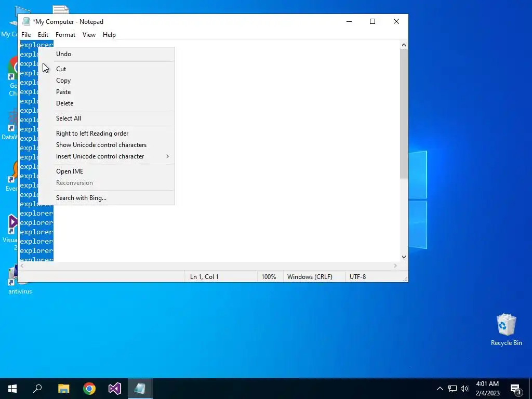This screenshot has width=532, height=399.
Task: Open the volume speaker tray icon
Action: tap(464, 389)
